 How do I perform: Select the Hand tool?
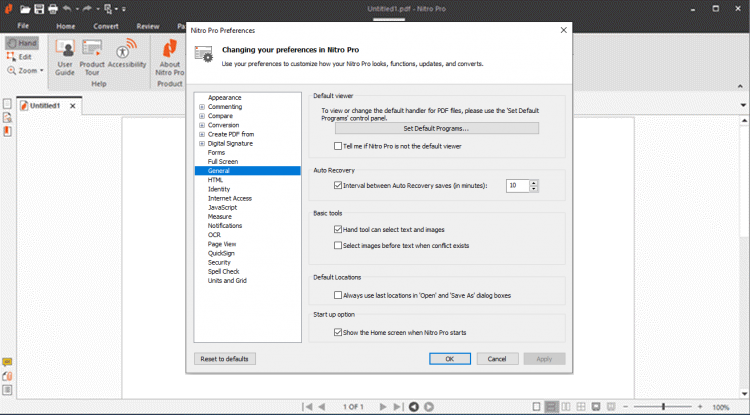22,43
